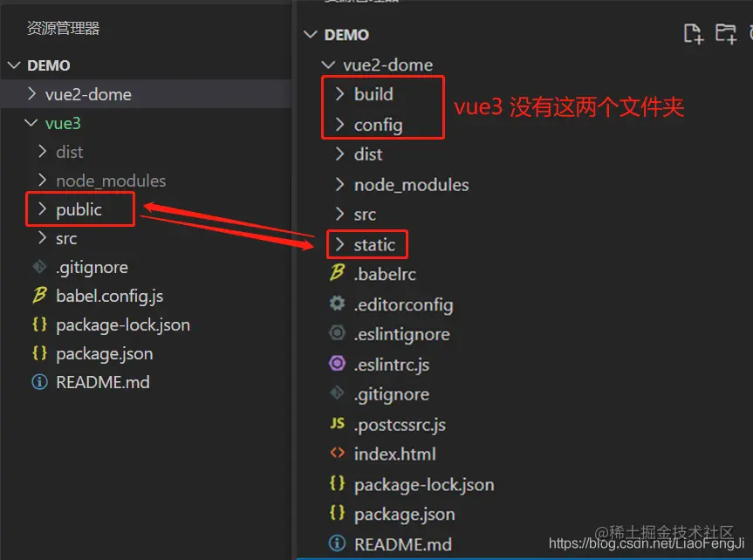Click the circle icon beside .eslintignore
Image resolution: width=753 pixels, height=560 pixels.
coord(337,333)
